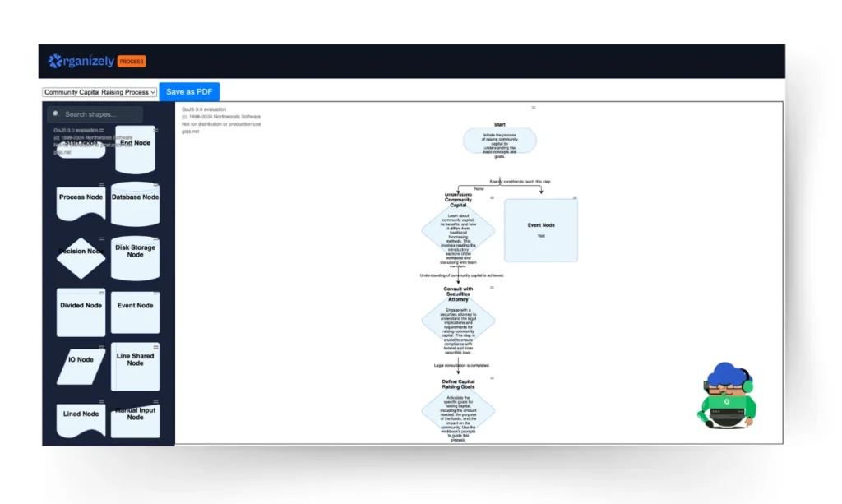Collapse the Event Node in the diagram
Screen dimensions: 842x504
coord(574,196)
